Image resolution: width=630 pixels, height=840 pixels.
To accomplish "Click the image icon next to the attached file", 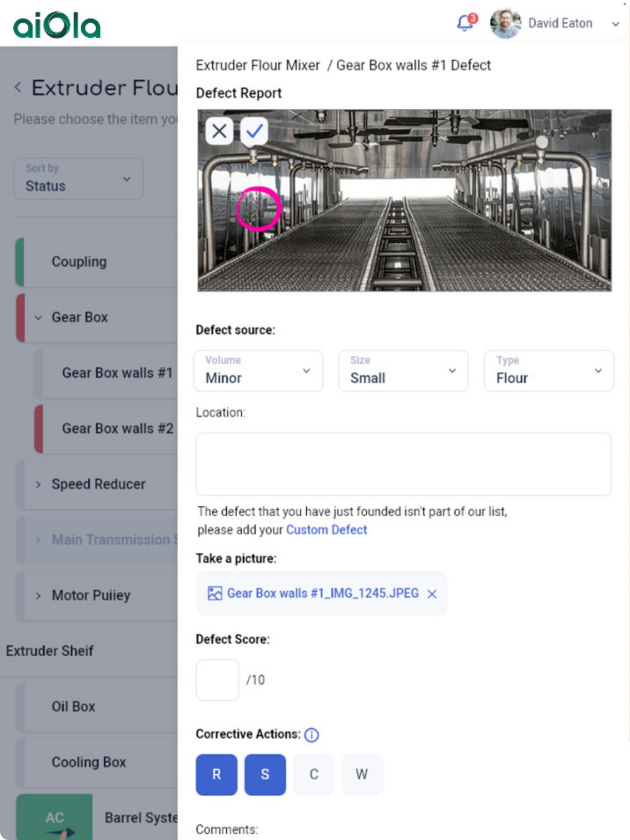I will click(215, 593).
